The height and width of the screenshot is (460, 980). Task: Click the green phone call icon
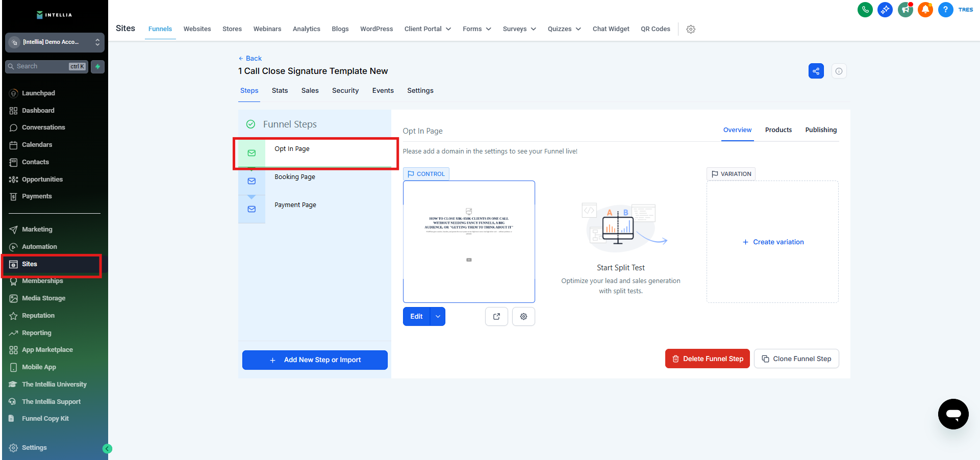click(x=865, y=10)
